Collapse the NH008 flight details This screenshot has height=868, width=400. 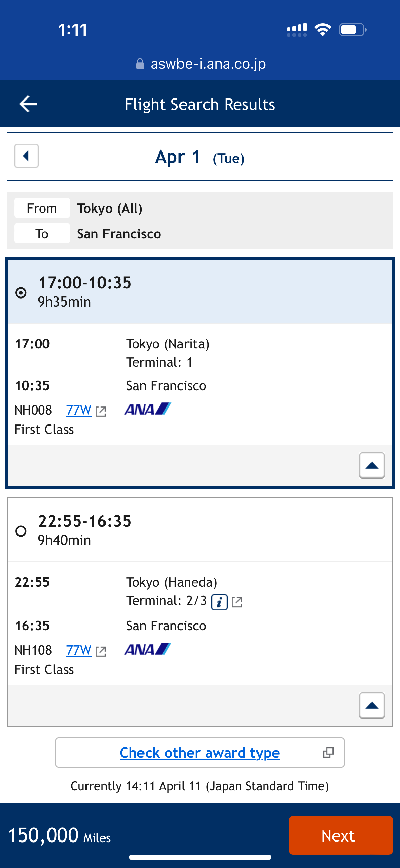(x=372, y=465)
